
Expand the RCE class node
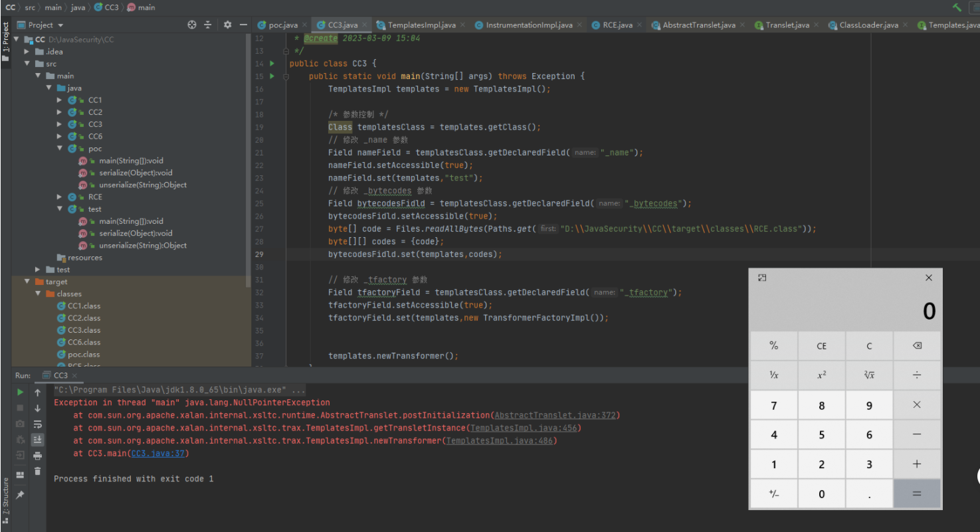[x=59, y=197]
